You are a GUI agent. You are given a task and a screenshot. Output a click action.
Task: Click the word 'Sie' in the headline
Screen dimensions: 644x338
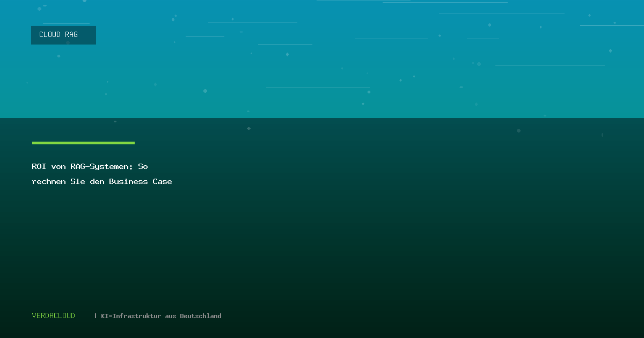(78, 182)
